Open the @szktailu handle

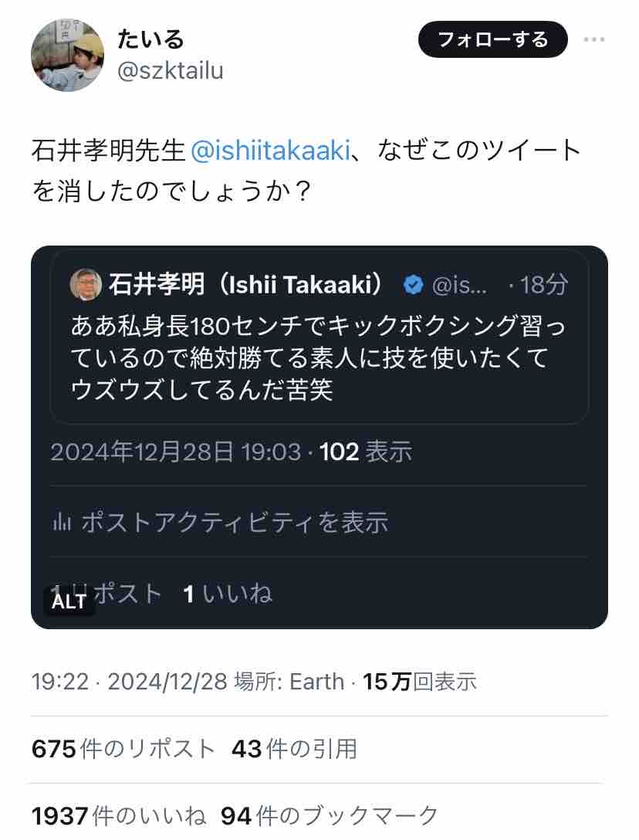[x=170, y=71]
